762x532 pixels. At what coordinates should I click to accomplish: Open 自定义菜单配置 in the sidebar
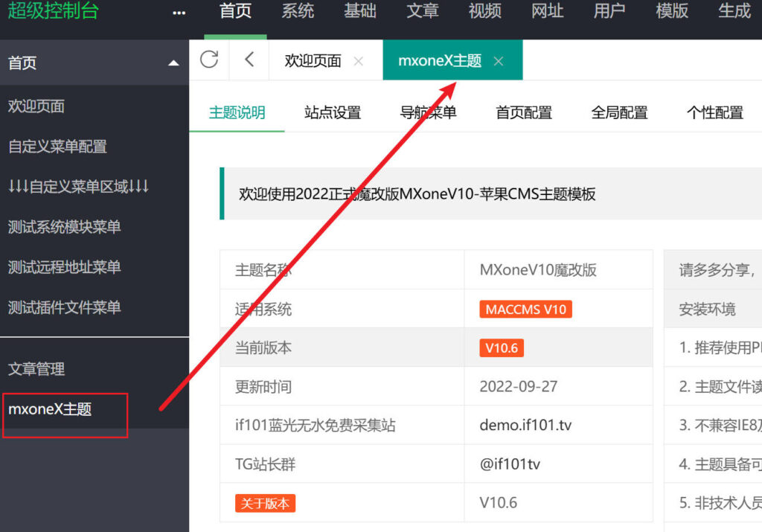57,147
